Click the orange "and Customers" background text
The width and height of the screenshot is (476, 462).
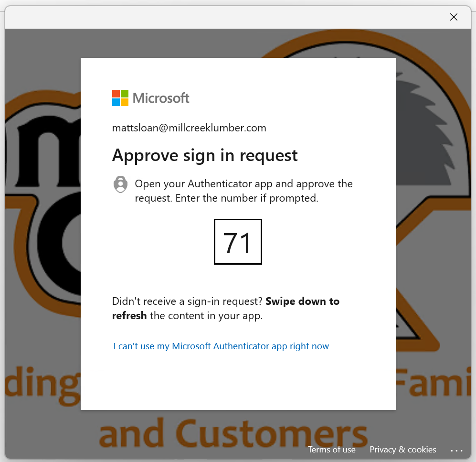coord(233,433)
